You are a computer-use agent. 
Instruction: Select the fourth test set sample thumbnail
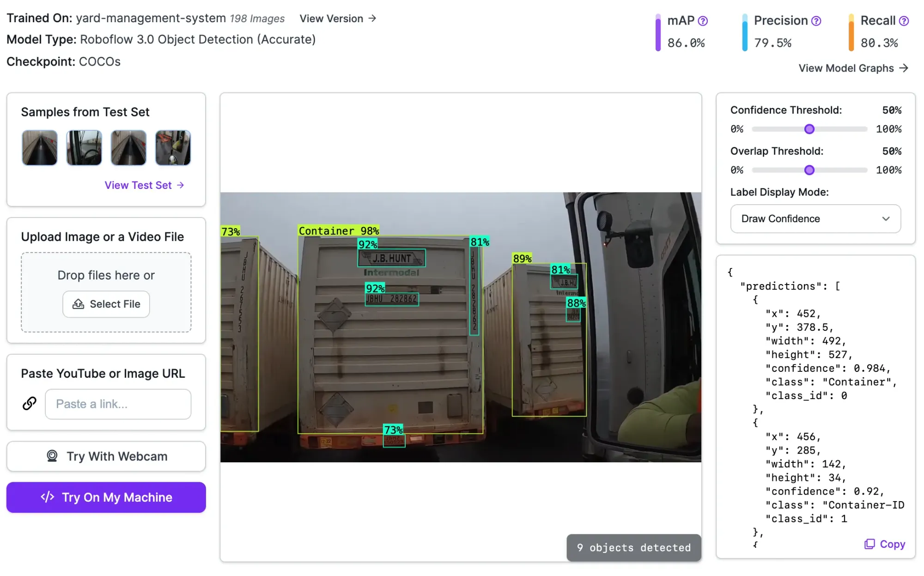coord(173,148)
